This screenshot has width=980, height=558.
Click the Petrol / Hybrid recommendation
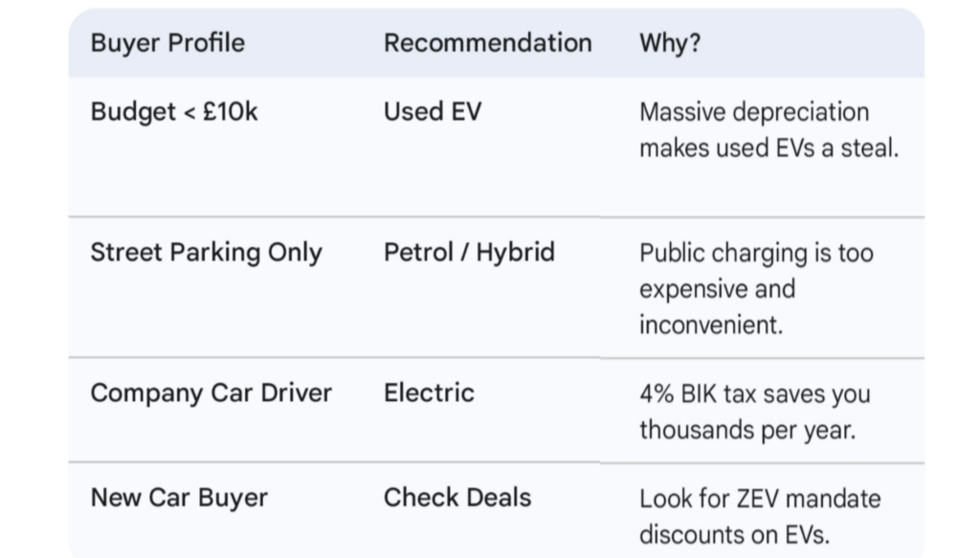(469, 253)
